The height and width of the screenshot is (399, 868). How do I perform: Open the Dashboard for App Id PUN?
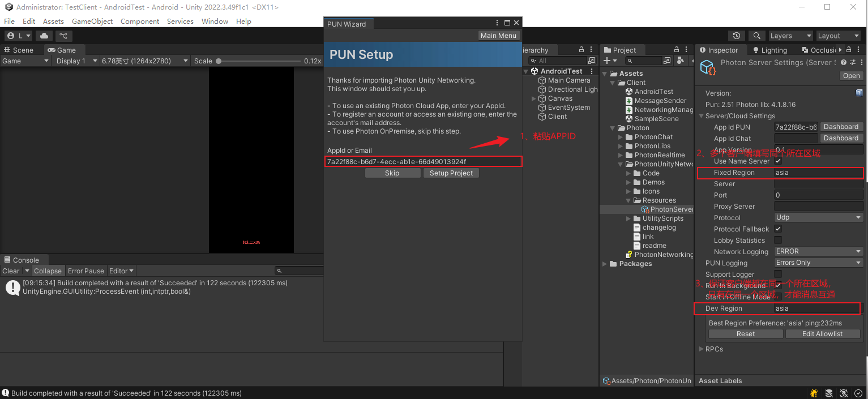point(841,127)
